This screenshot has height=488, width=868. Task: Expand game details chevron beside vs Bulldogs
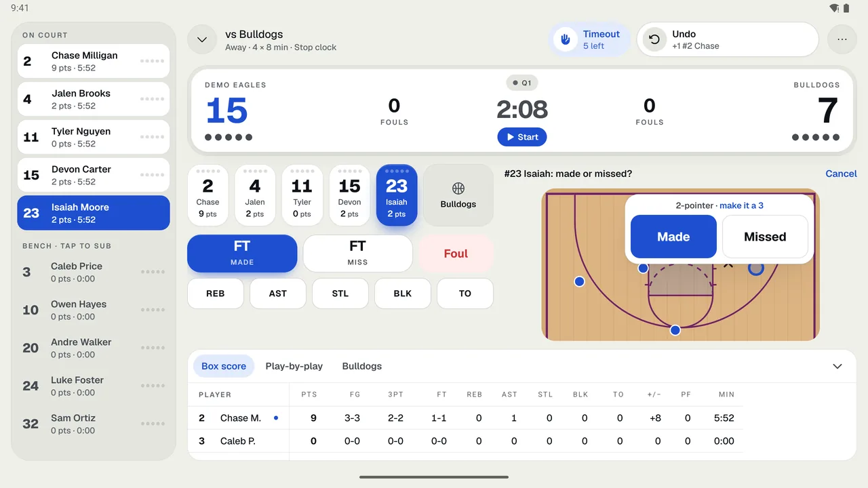pos(202,39)
